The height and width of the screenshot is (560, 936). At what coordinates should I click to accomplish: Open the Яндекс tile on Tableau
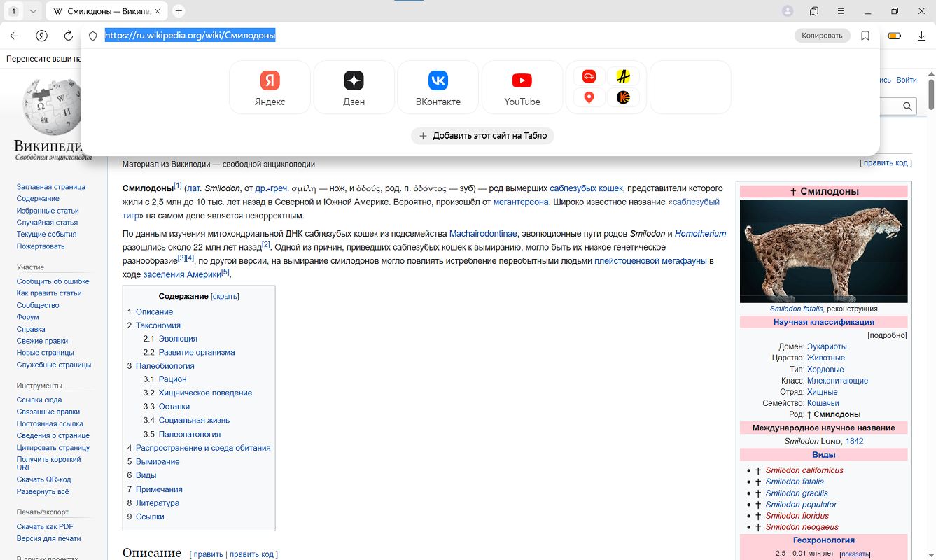(x=270, y=87)
